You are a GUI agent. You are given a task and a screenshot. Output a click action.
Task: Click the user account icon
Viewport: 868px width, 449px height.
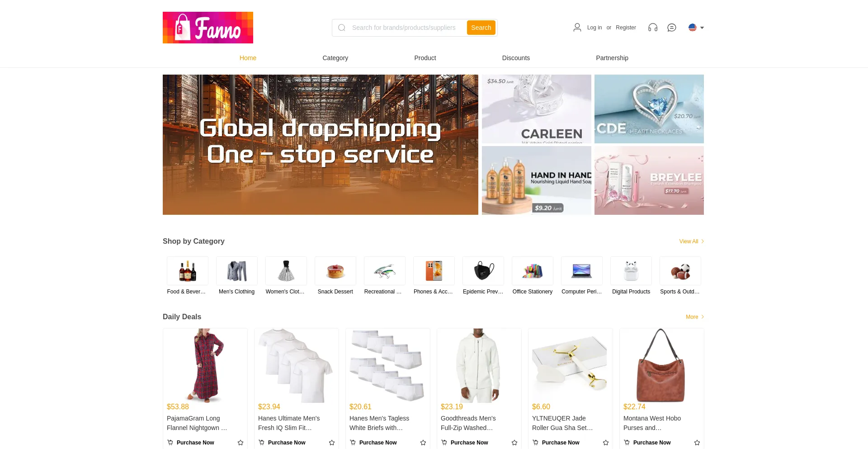(577, 28)
